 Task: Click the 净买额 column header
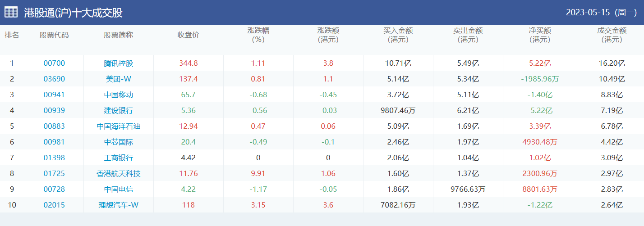click(x=540, y=35)
